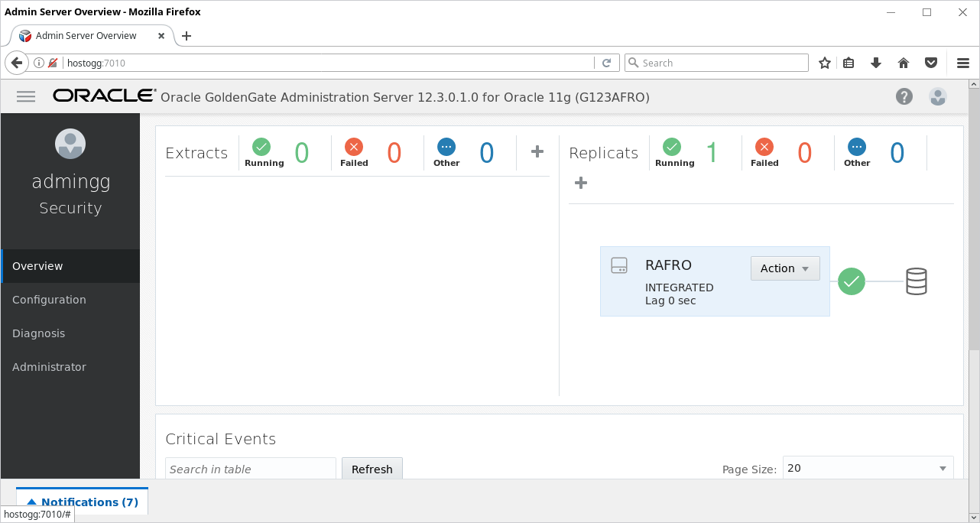Click the RAFRO replicat name
Image resolution: width=980 pixels, height=523 pixels.
[668, 265]
